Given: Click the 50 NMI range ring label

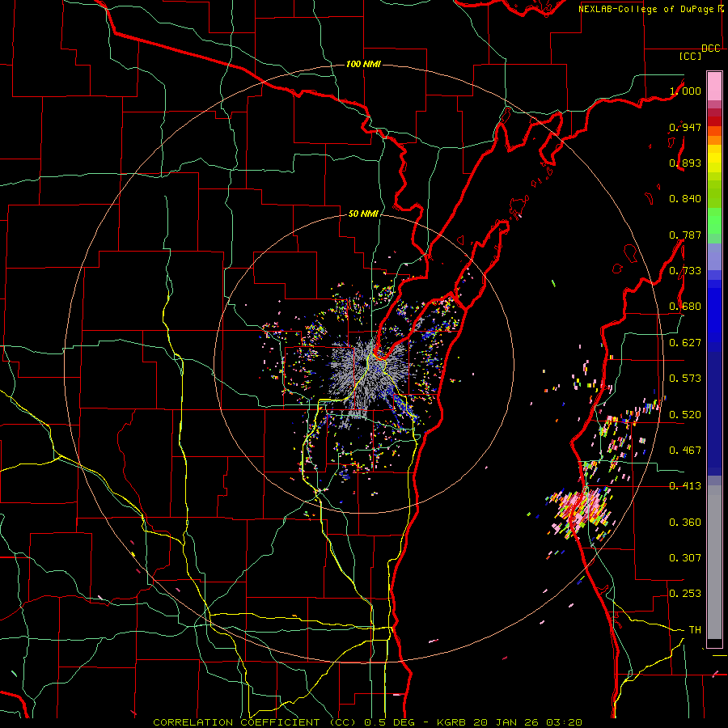Looking at the screenshot, I should pos(363,214).
